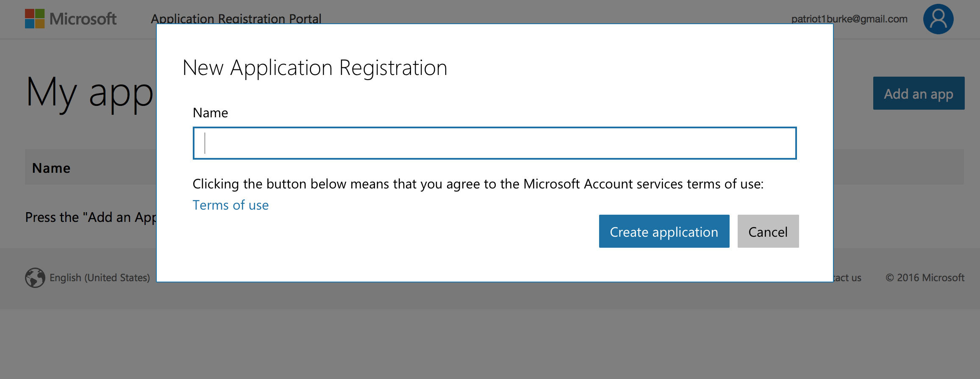Cancel the new application registration dialog
This screenshot has width=980, height=379.
tap(768, 231)
